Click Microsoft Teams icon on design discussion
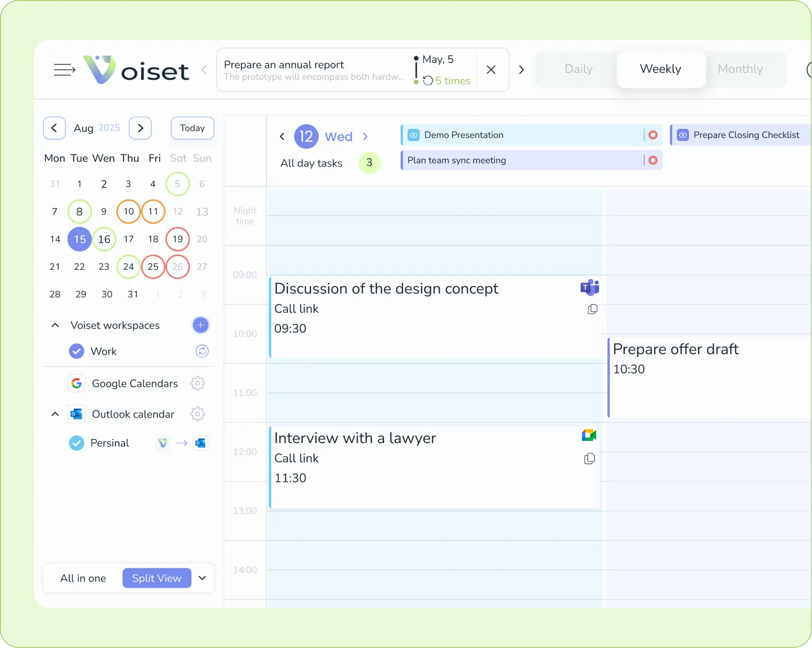Viewport: 812px width, 648px height. (589, 287)
